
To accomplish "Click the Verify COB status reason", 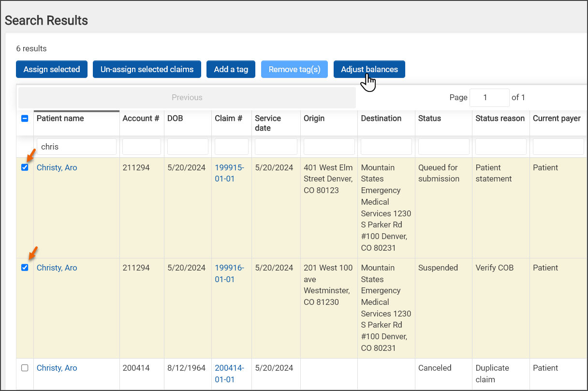I will [495, 268].
